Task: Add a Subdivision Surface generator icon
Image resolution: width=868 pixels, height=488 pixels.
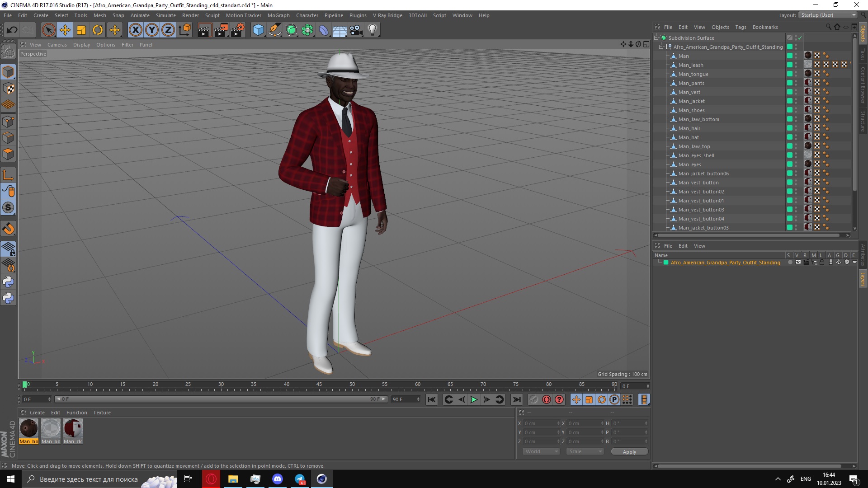Action: (291, 30)
